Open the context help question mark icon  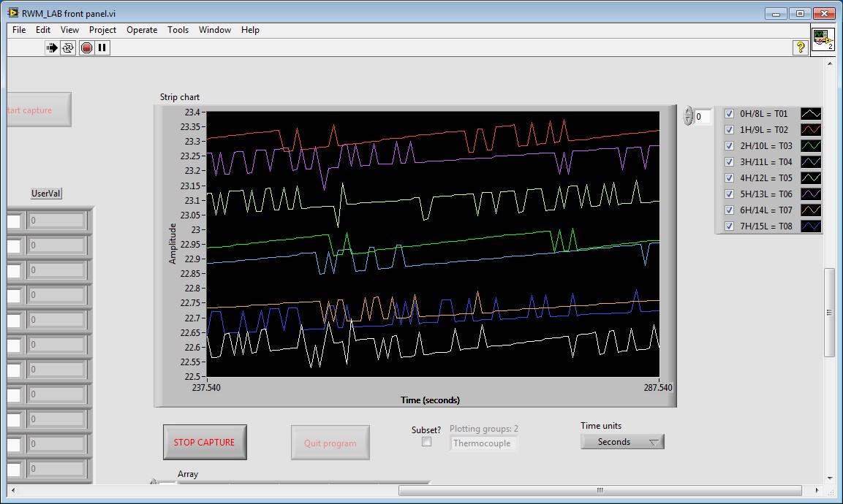[x=801, y=47]
